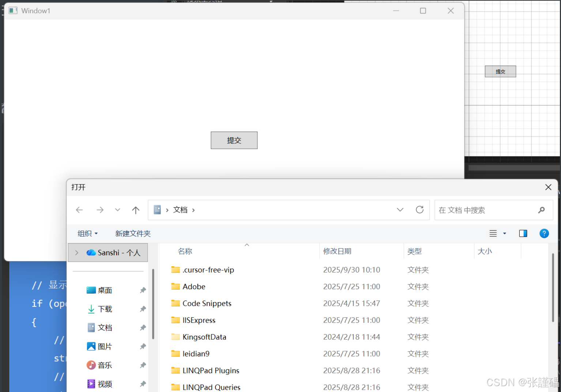Close Window1
The width and height of the screenshot is (561, 392).
[x=451, y=11]
